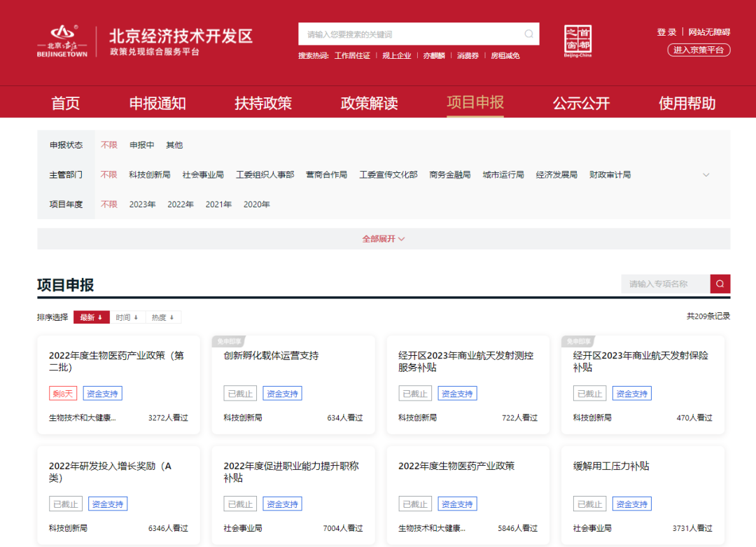The height and width of the screenshot is (547, 756).
Task: Click the 首都之窗 Beijing-China logo
Action: (x=577, y=41)
